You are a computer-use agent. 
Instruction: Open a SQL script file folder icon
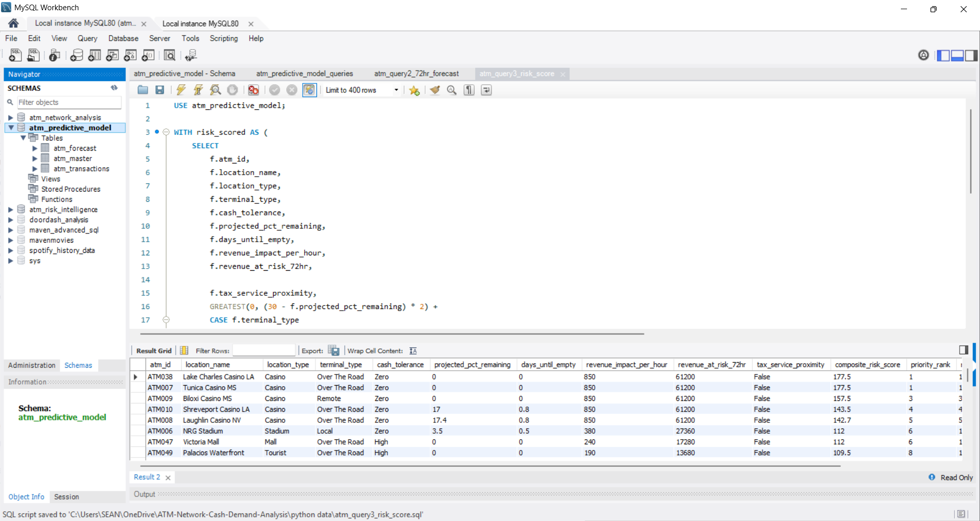143,90
